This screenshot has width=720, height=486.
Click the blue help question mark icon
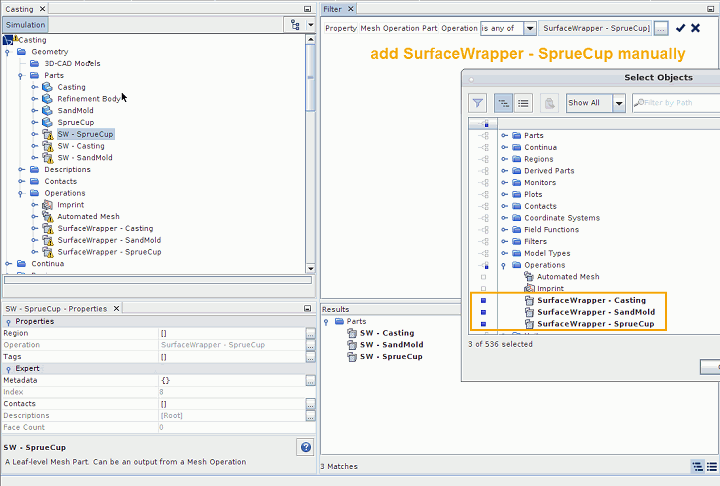click(x=306, y=447)
